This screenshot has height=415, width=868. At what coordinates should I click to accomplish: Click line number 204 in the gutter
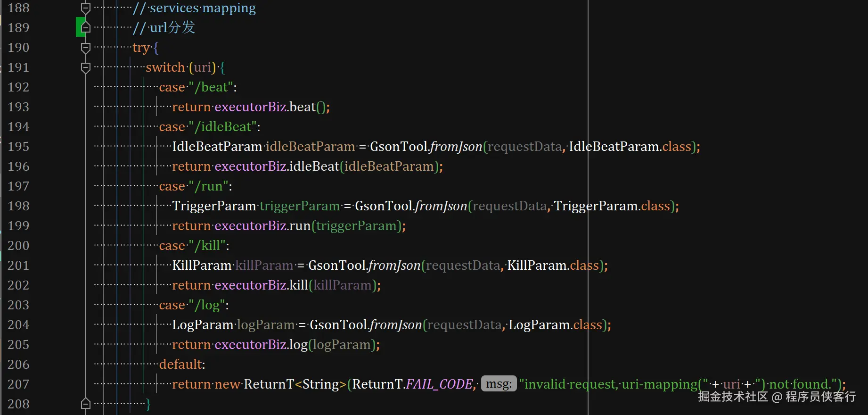point(18,325)
